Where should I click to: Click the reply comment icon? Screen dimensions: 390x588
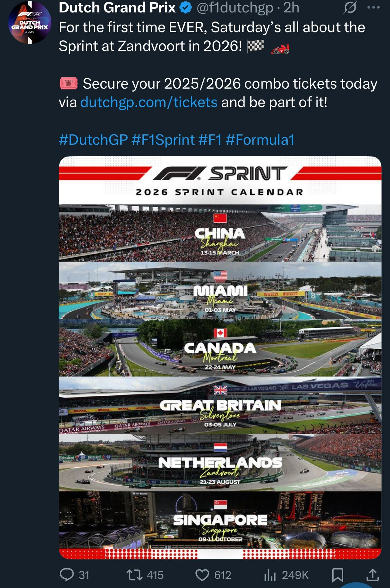[67, 575]
